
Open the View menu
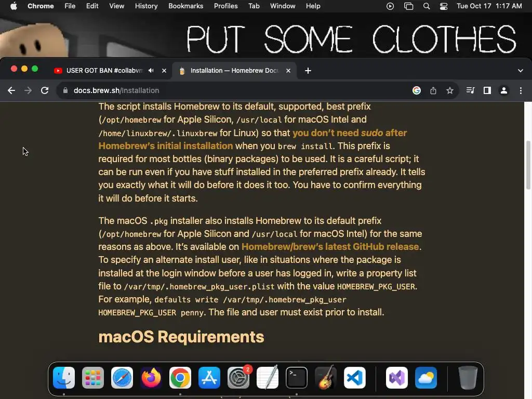(x=117, y=6)
